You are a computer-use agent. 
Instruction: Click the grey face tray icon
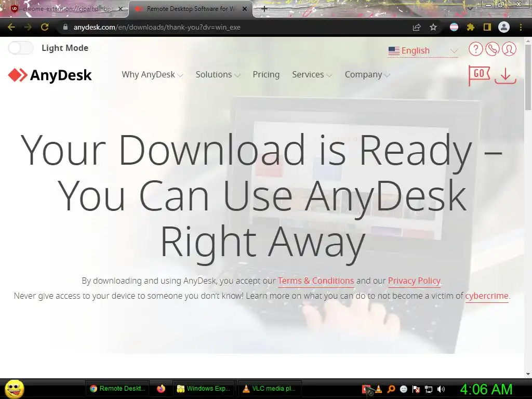(404, 389)
